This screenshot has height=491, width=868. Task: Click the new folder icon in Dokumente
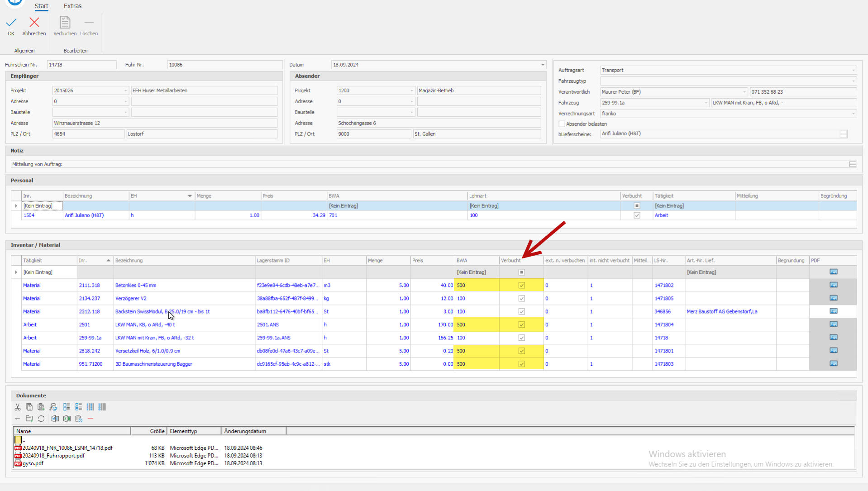click(29, 419)
